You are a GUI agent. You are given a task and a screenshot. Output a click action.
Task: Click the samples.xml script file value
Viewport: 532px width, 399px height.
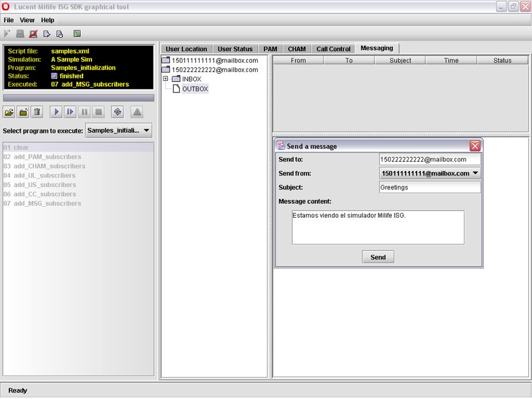[x=70, y=51]
